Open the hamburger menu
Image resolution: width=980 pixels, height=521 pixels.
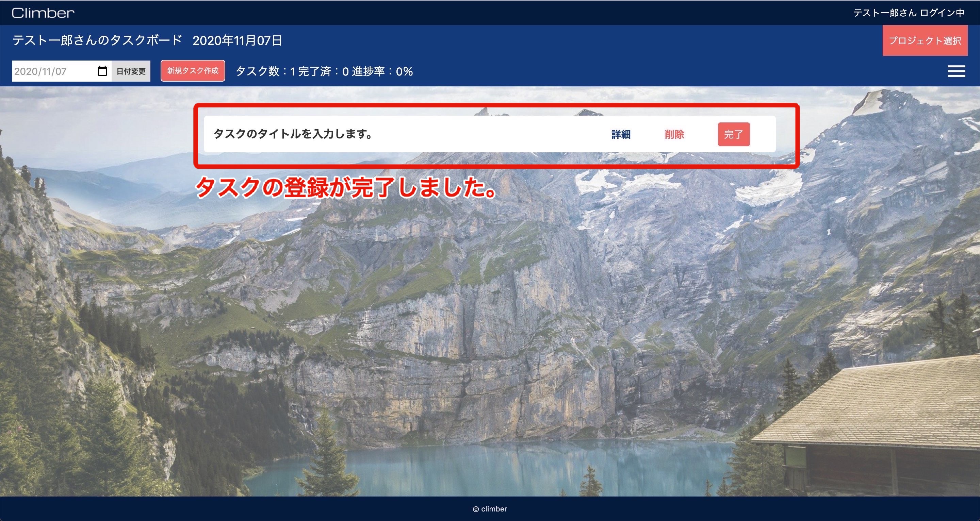click(x=956, y=71)
